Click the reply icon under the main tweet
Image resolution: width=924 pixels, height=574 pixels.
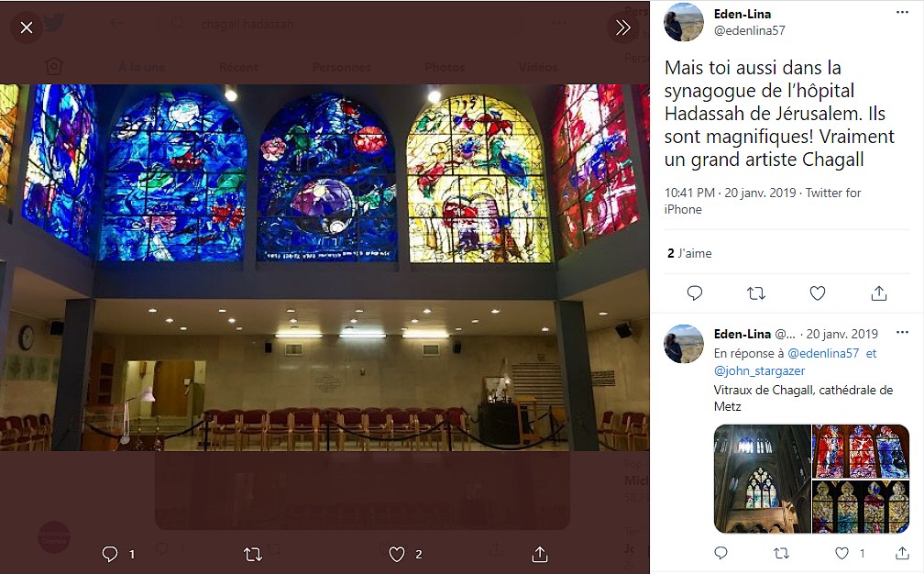(x=695, y=293)
